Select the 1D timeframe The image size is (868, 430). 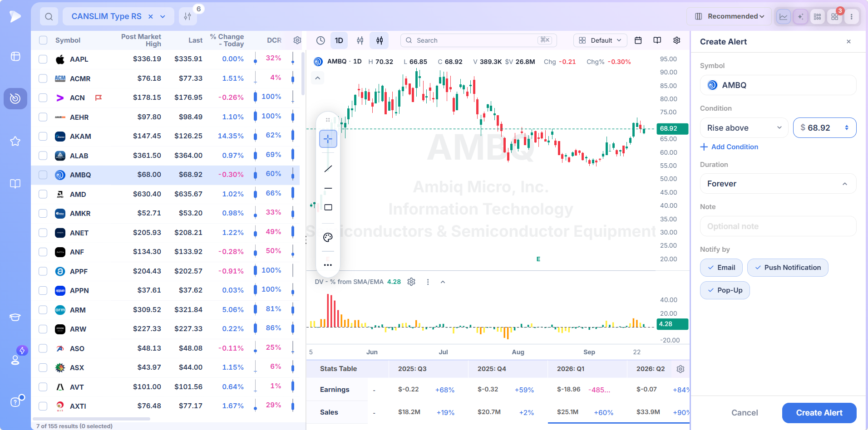click(339, 40)
